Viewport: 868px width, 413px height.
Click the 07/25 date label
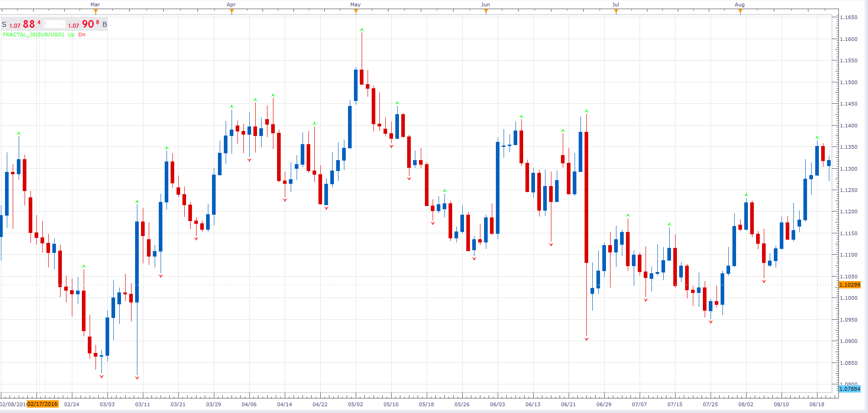[x=710, y=404]
